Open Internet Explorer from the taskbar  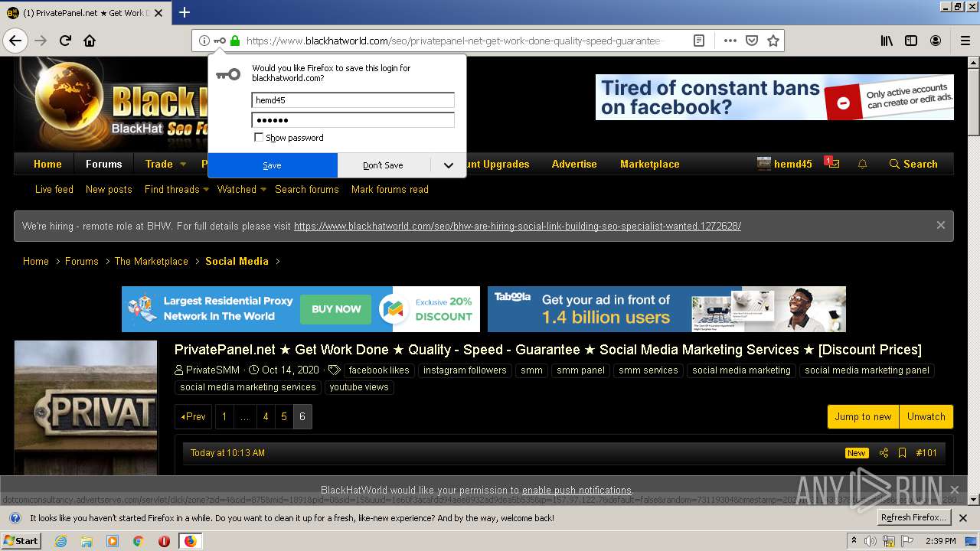(61, 541)
